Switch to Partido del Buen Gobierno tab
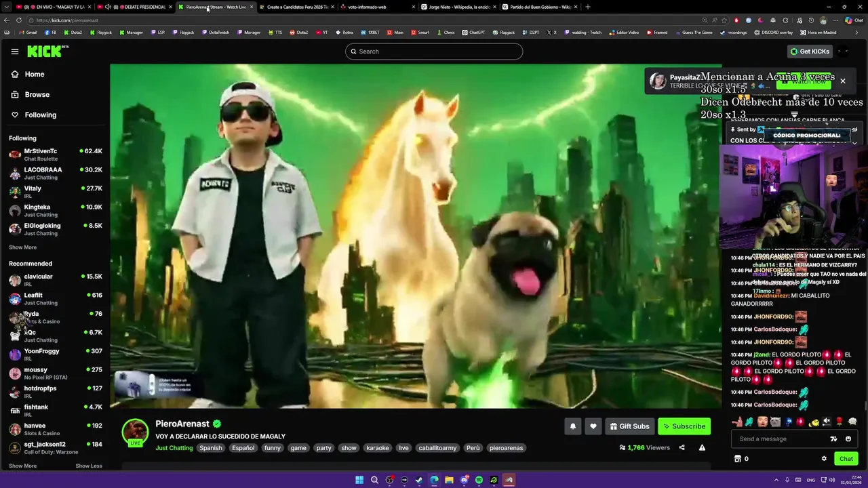868x488 pixels. coord(539,7)
